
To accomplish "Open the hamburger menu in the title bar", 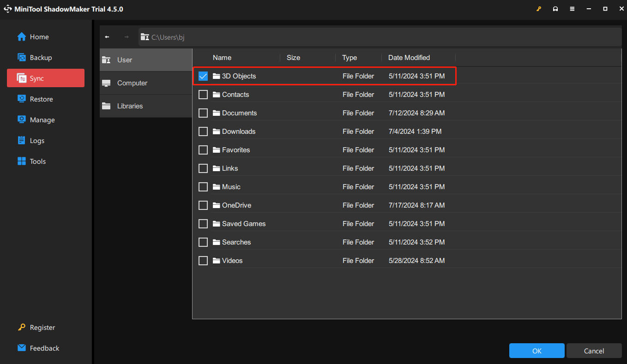I will click(x=572, y=8).
